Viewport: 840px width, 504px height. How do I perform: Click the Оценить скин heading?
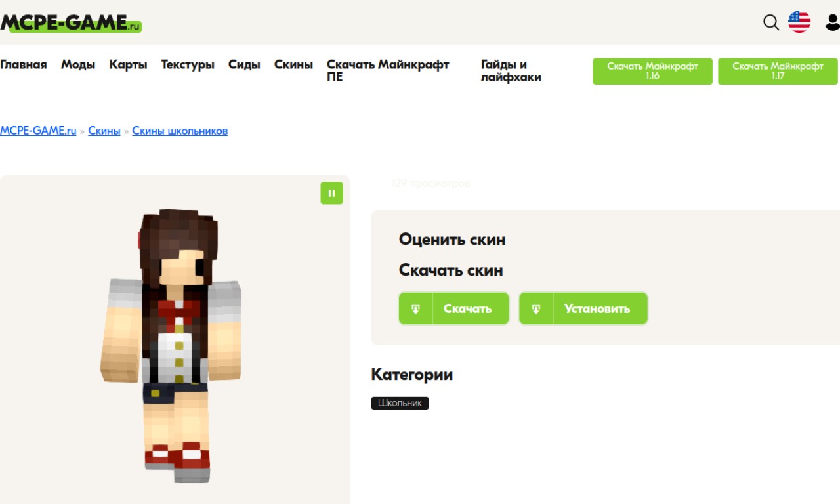pos(452,240)
